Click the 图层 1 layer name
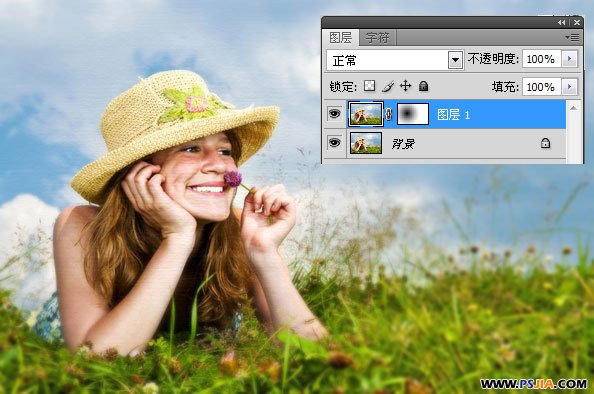 coord(453,114)
